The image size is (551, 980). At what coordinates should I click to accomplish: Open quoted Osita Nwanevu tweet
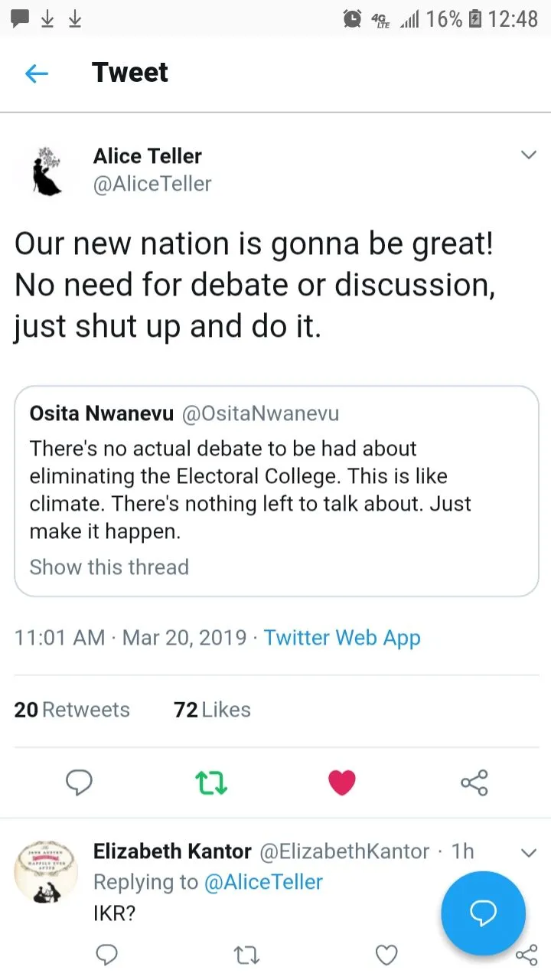tap(276, 475)
